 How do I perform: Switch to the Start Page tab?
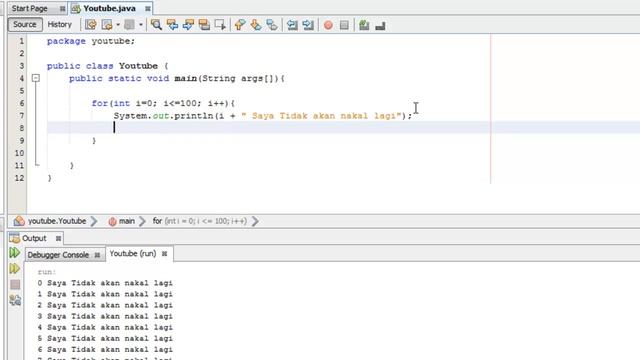[29, 9]
